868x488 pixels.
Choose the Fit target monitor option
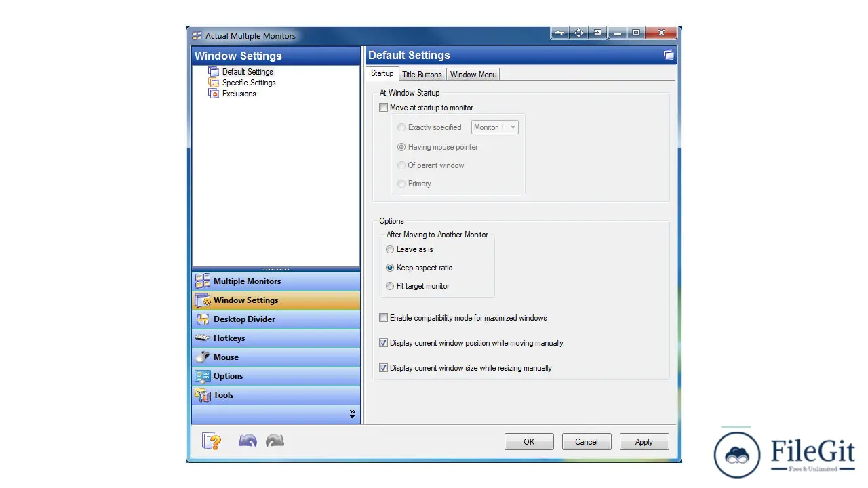390,286
